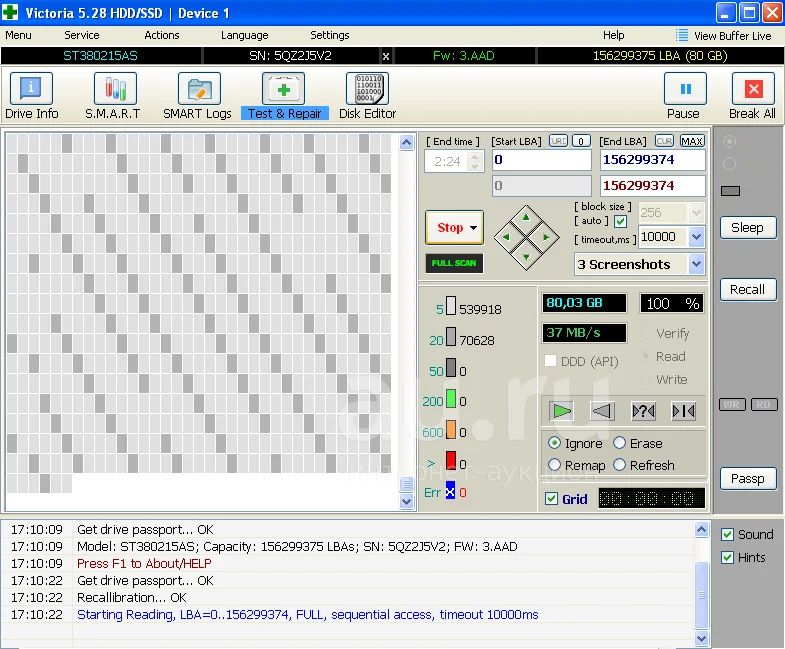Select the Ignore radio option
785x649 pixels.
554,443
